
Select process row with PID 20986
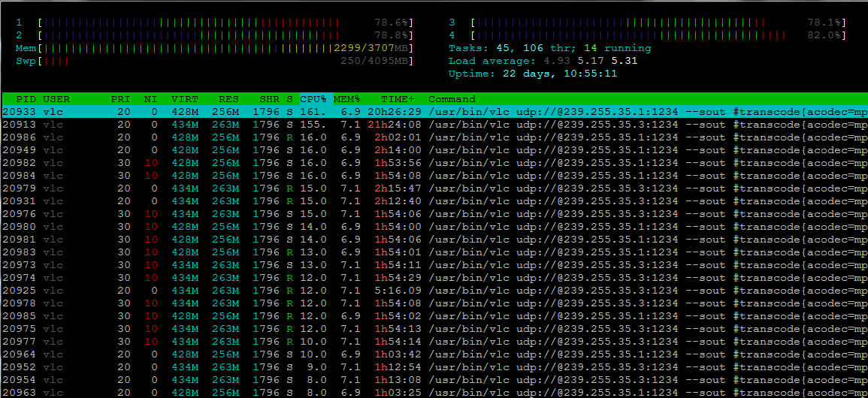click(434, 137)
